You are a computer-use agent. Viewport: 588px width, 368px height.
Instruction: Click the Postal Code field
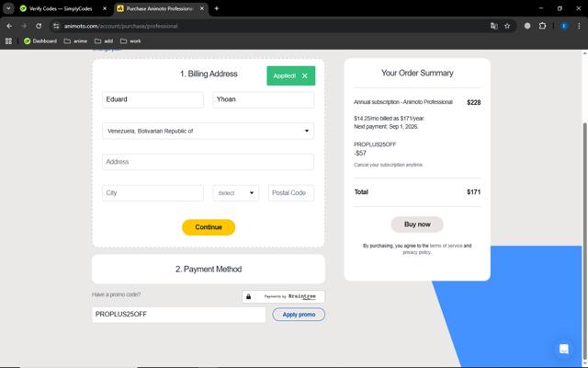tap(291, 193)
